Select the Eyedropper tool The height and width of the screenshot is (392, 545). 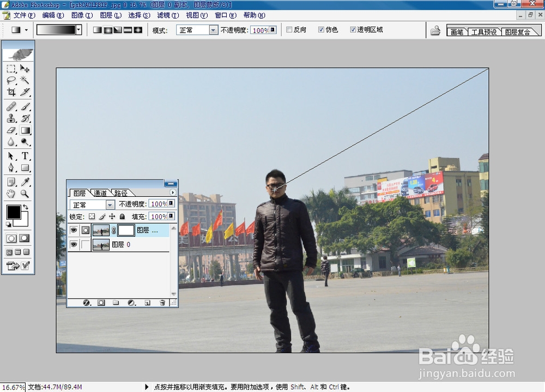[x=25, y=182]
